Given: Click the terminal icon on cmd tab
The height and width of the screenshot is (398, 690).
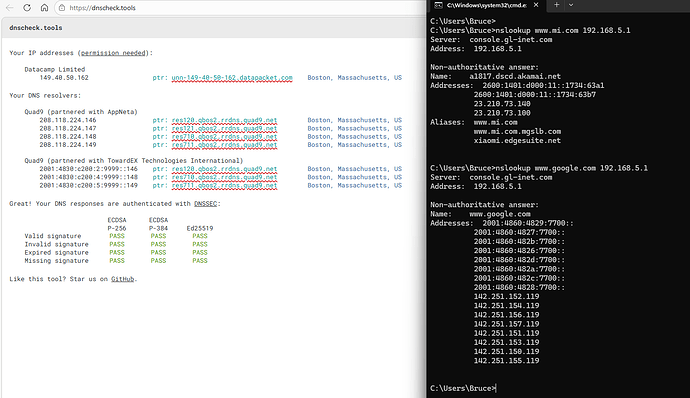Looking at the screenshot, I should pyautogui.click(x=438, y=5).
